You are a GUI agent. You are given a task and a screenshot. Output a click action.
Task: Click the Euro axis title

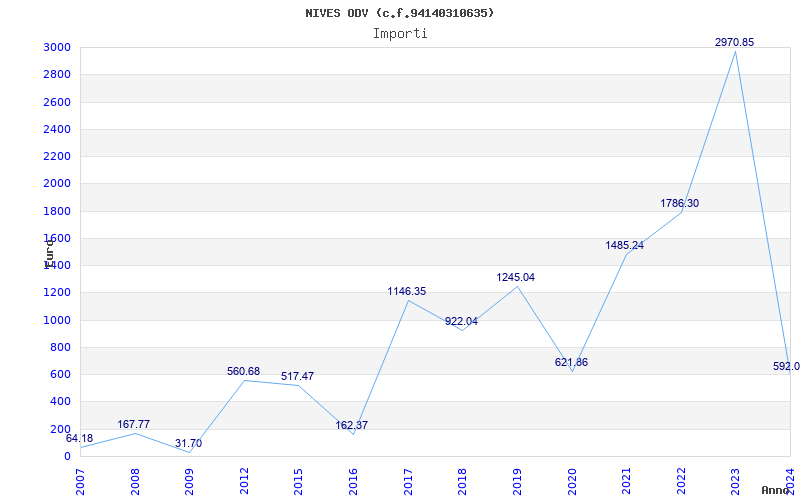(x=49, y=254)
